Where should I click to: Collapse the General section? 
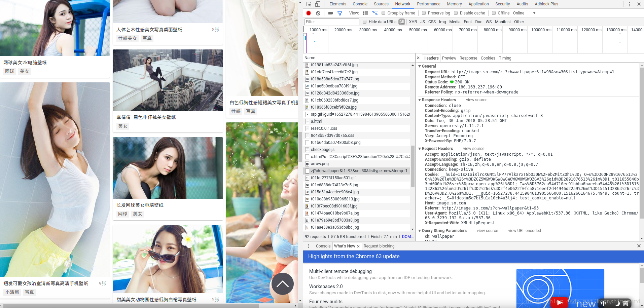coord(420,66)
